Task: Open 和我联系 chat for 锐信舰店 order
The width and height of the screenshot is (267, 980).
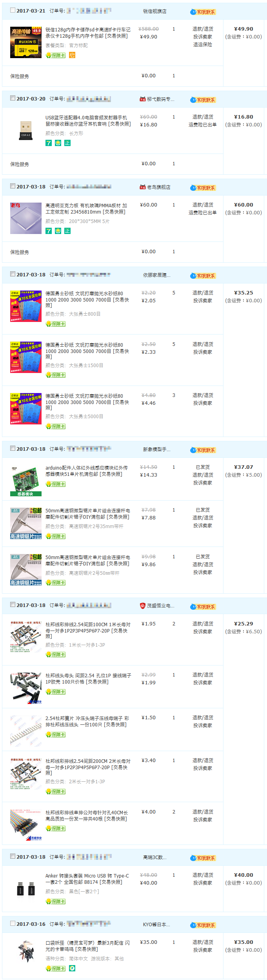Action: point(203,12)
